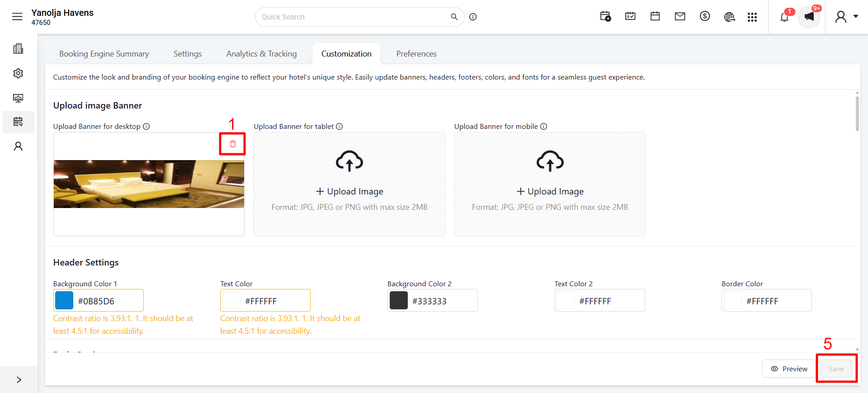868x393 pixels.
Task: Open the guest person icon in sidebar
Action: click(18, 146)
